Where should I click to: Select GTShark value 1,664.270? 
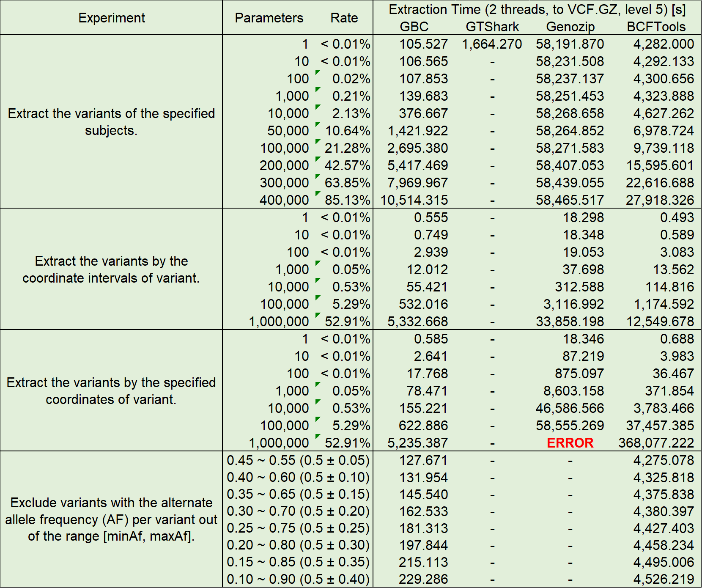click(x=492, y=44)
